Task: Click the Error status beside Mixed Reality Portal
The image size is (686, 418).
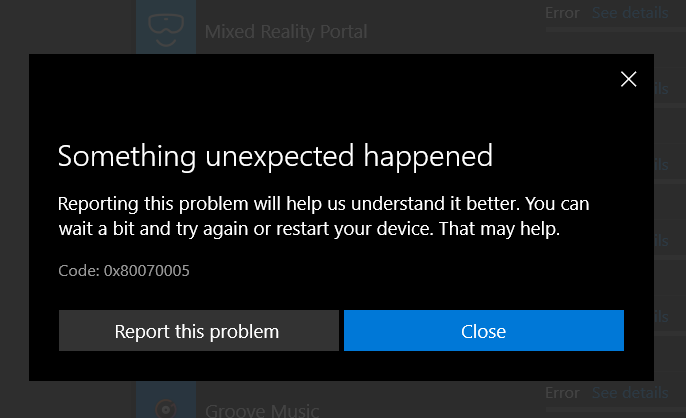Action: pos(564,13)
